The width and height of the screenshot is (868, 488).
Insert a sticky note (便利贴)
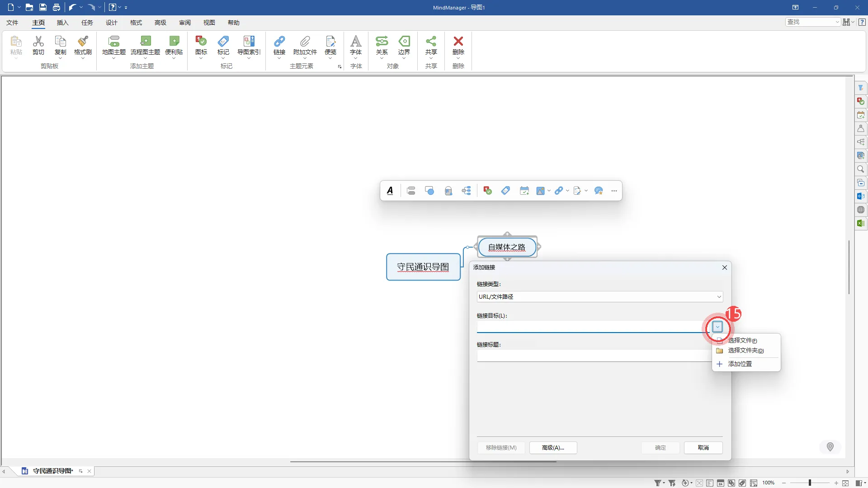click(174, 45)
